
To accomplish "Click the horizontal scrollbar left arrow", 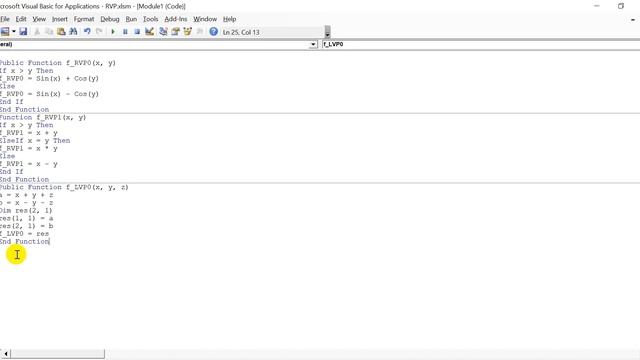I will 5,353.
